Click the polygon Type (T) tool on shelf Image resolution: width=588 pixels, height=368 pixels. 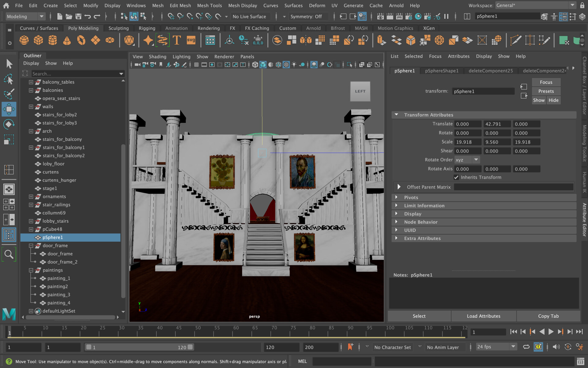click(177, 40)
